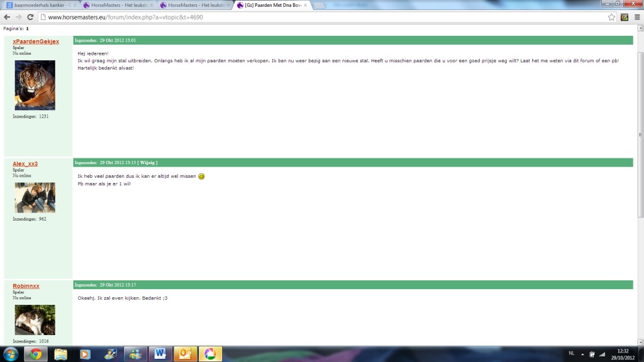Viewport: 644px width, 362px height.
Task: Open the Alex_xx3 profile link
Action: click(x=25, y=164)
